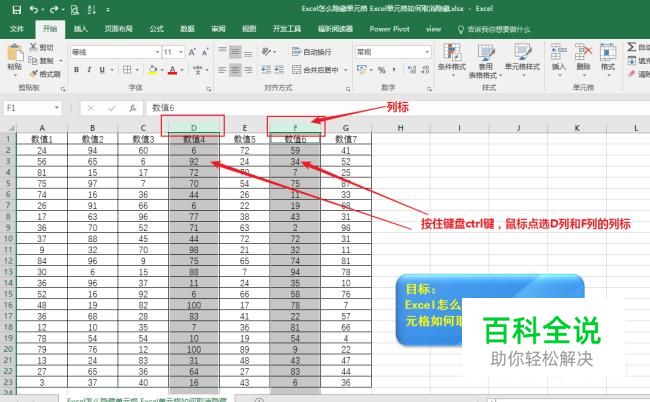
Task: Open print preview from quick access toolbar
Action: click(x=75, y=10)
